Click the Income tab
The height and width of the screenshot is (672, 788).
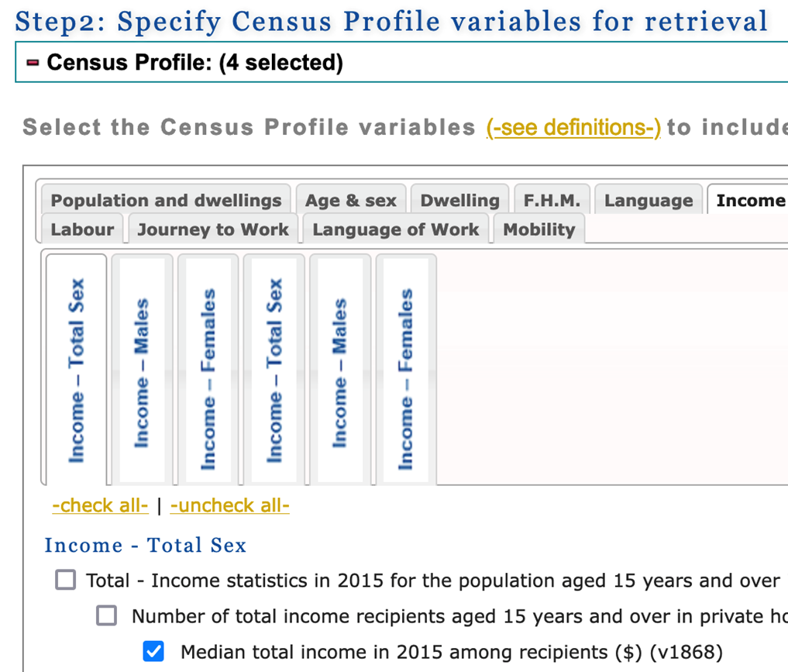coord(750,200)
